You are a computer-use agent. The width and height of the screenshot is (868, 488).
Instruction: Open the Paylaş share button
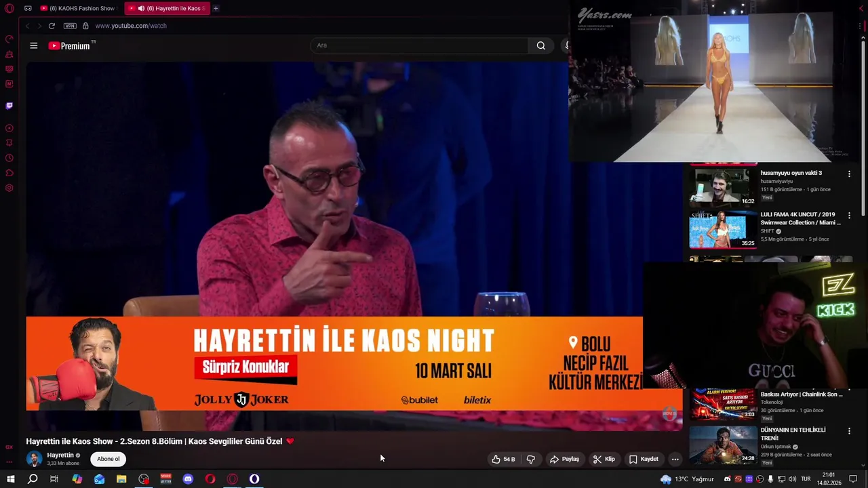tap(564, 459)
